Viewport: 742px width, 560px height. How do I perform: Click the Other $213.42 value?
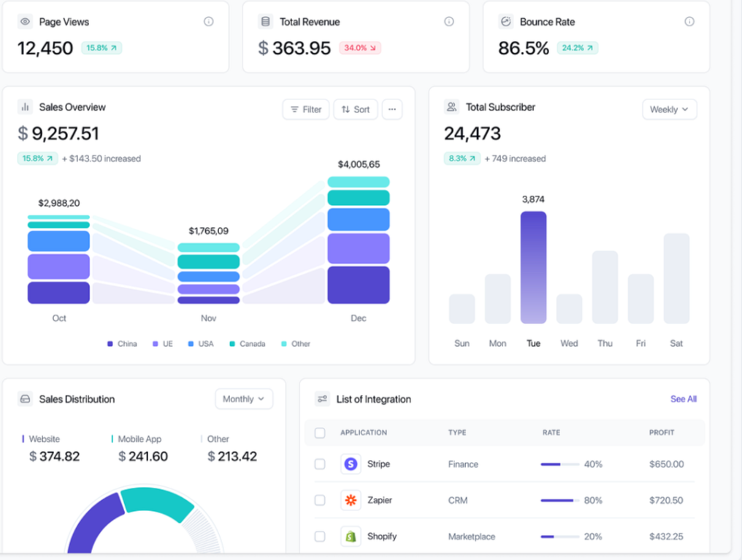click(x=232, y=456)
